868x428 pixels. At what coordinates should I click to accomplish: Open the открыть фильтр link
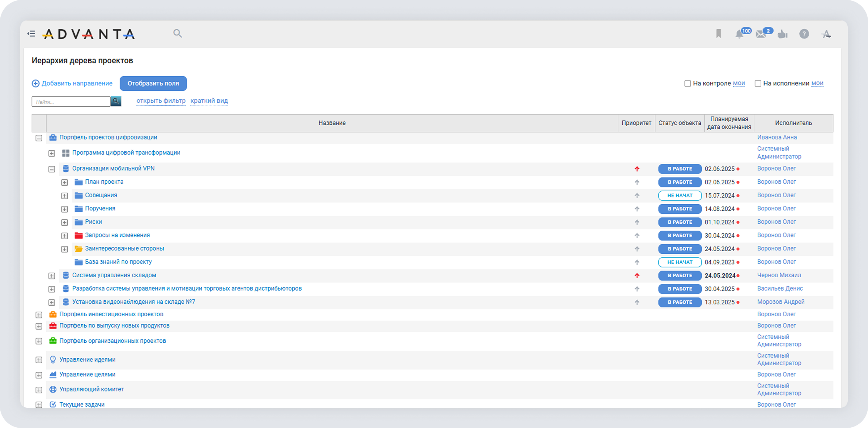[x=161, y=101]
